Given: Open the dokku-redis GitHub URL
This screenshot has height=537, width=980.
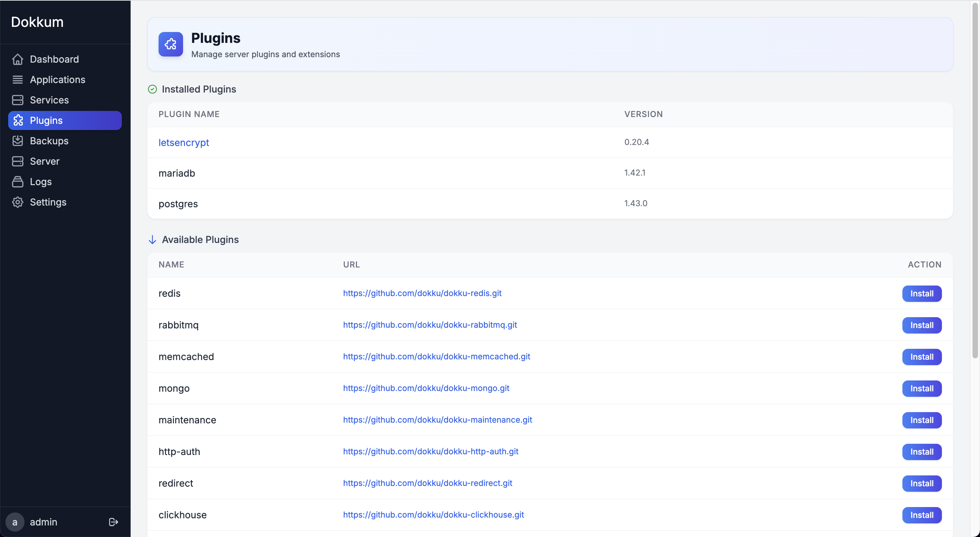Looking at the screenshot, I should pyautogui.click(x=422, y=293).
